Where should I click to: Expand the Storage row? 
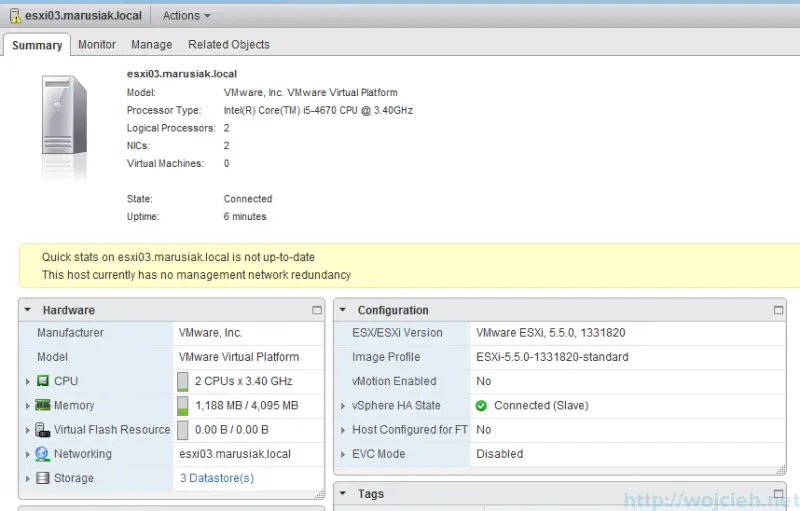pyautogui.click(x=28, y=478)
